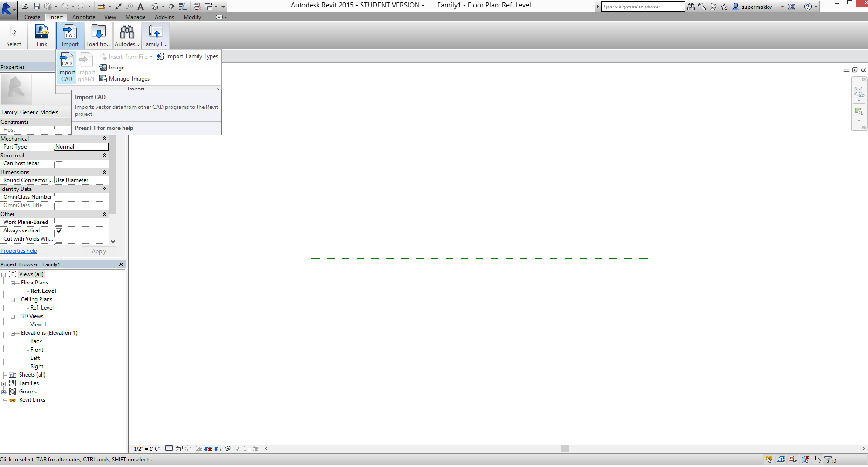Click the keyword search input field
Screen dimensions: 868x467
(x=643, y=7)
